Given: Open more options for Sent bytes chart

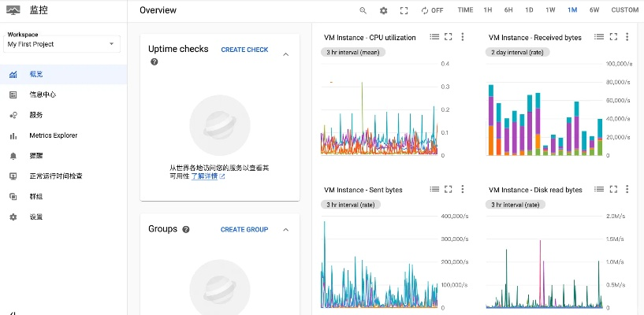Looking at the screenshot, I should click(463, 189).
